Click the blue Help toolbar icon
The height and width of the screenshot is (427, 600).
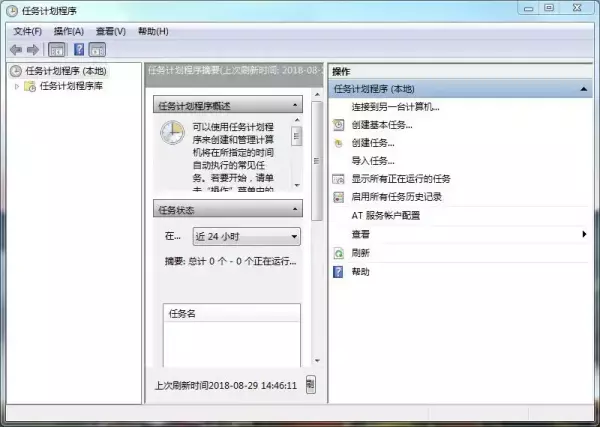(x=79, y=49)
